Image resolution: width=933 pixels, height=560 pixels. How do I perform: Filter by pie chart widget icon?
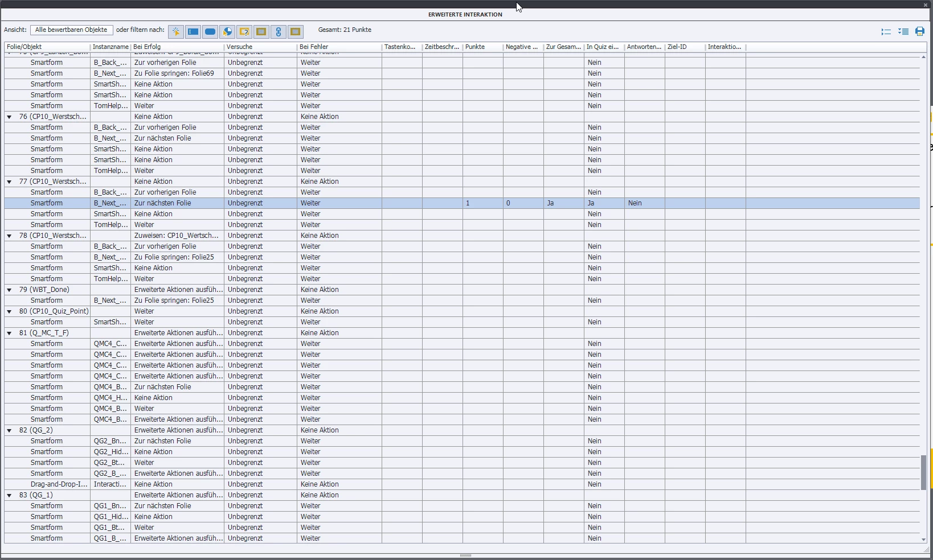pyautogui.click(x=227, y=32)
